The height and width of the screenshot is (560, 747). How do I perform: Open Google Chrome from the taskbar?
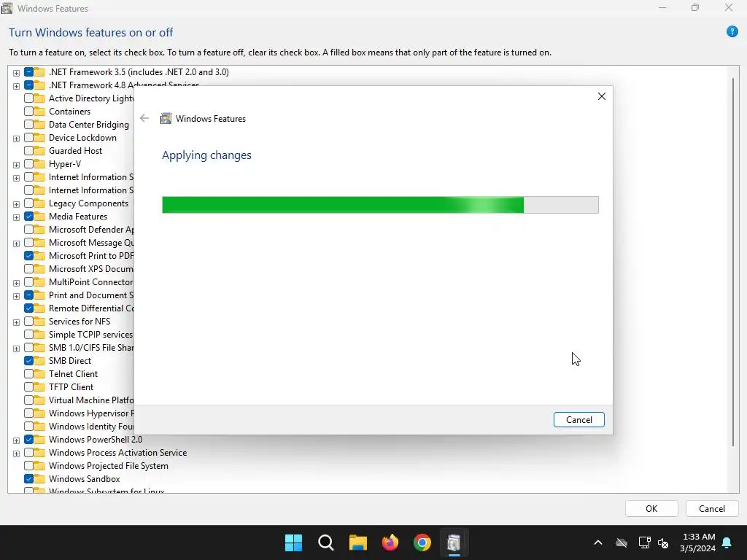[422, 542]
